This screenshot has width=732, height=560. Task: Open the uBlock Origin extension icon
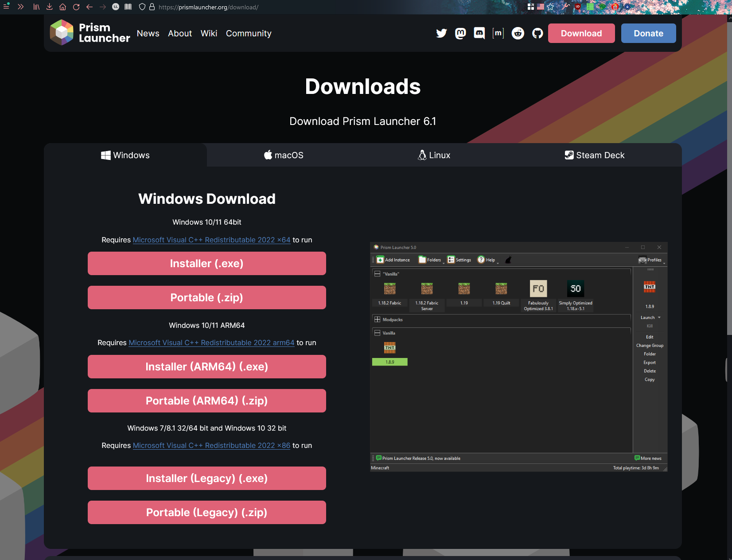(578, 7)
